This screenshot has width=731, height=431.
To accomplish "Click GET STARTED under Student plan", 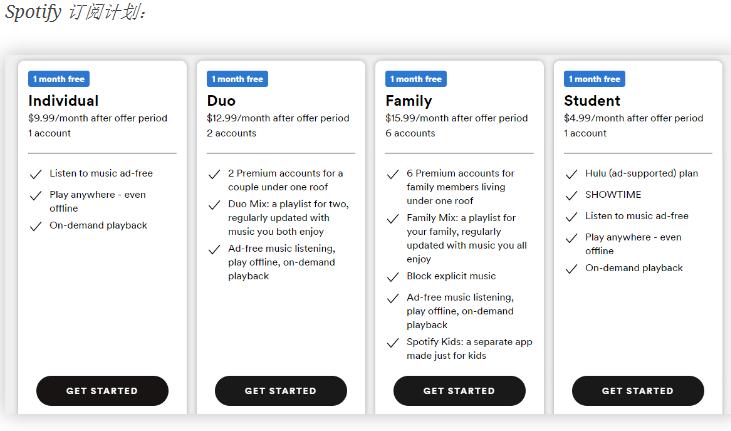I will point(638,391).
